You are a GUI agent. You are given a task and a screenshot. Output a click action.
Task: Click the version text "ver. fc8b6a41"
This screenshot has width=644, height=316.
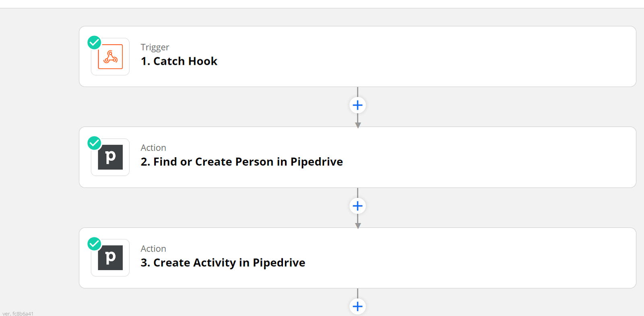(18, 313)
